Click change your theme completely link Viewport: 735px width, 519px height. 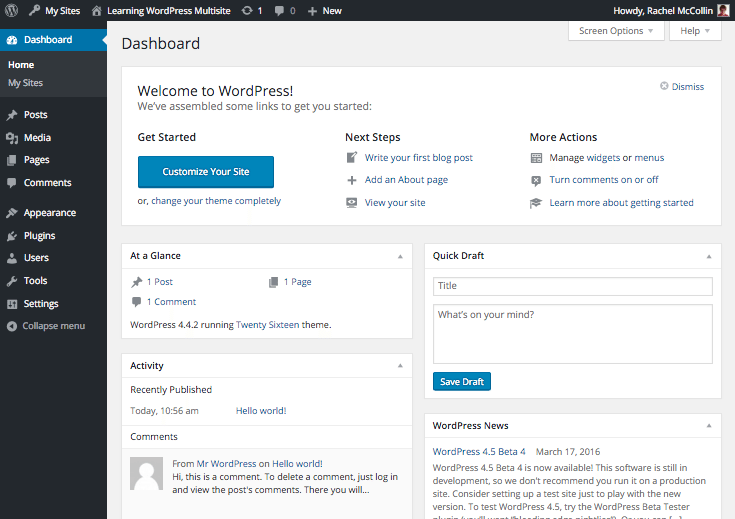pos(216,201)
